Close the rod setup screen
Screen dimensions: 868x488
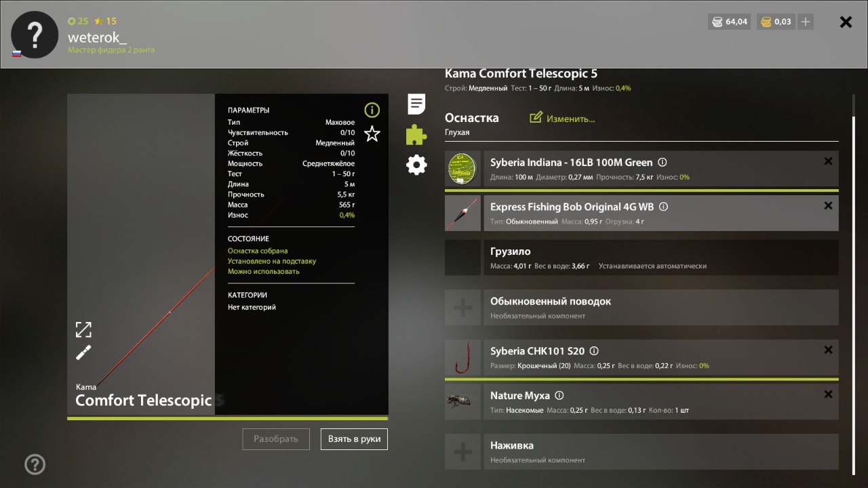click(x=846, y=22)
